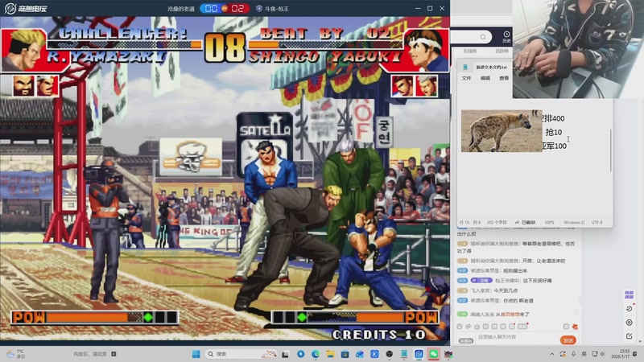Click the history clock icon with red dot in sidebar
This screenshot has height=362, width=644.
[630, 309]
